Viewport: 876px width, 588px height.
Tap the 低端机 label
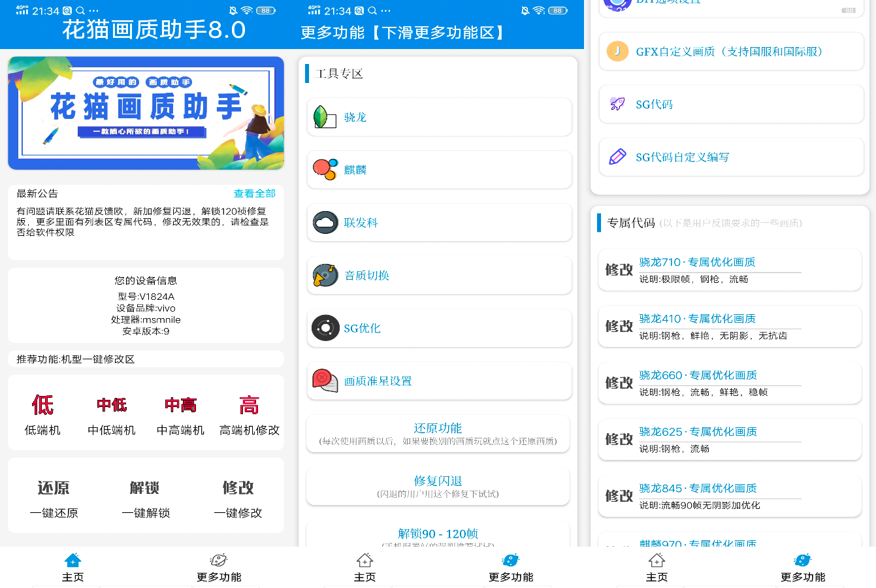coord(42,431)
